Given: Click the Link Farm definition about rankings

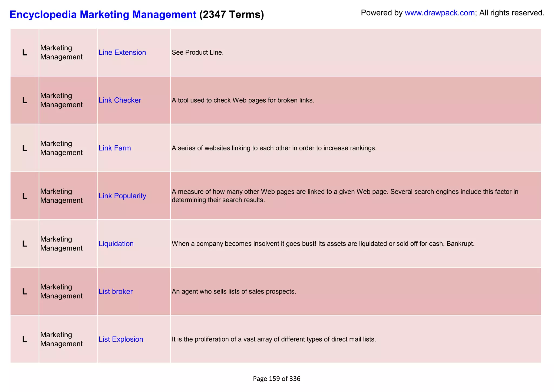Looking at the screenshot, I should (x=274, y=148).
